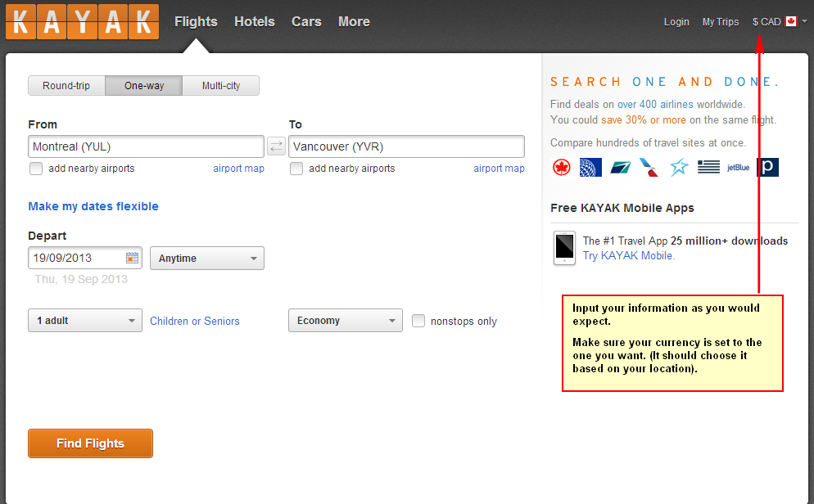Click the $ CAD currency text
The width and height of the screenshot is (814, 504).
point(767,22)
